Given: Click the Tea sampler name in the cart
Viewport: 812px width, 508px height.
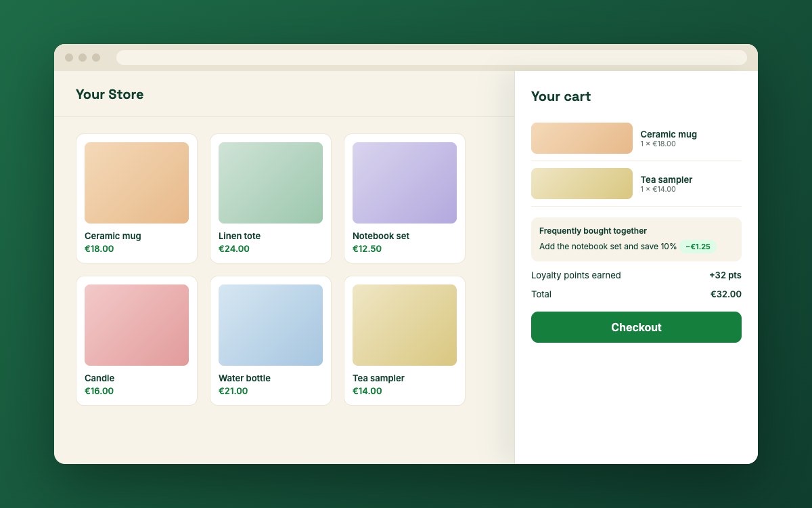Looking at the screenshot, I should pyautogui.click(x=667, y=179).
